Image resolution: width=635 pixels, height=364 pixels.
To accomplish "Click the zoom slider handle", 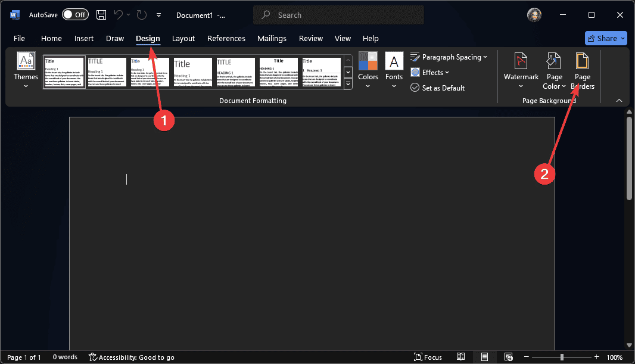I will [x=562, y=357].
